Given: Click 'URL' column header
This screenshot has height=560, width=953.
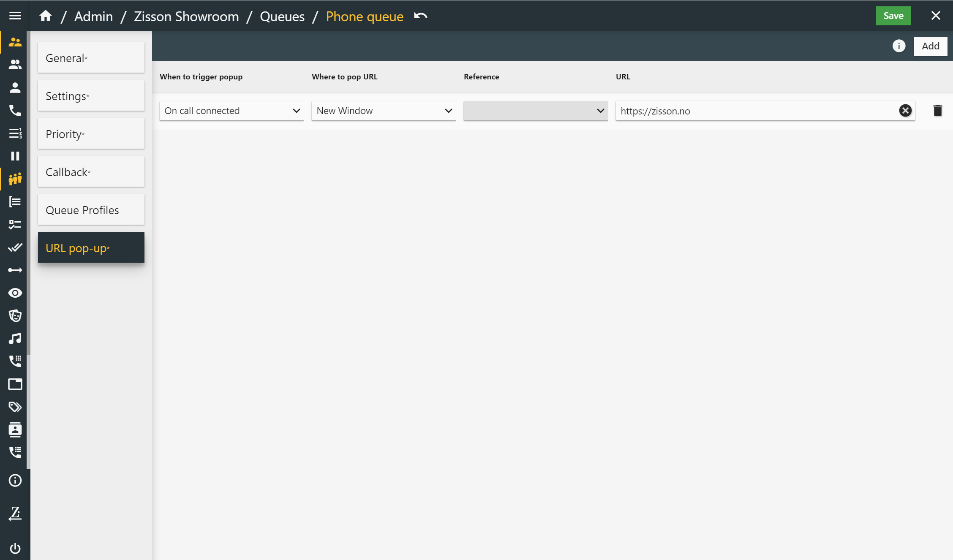Looking at the screenshot, I should (623, 76).
